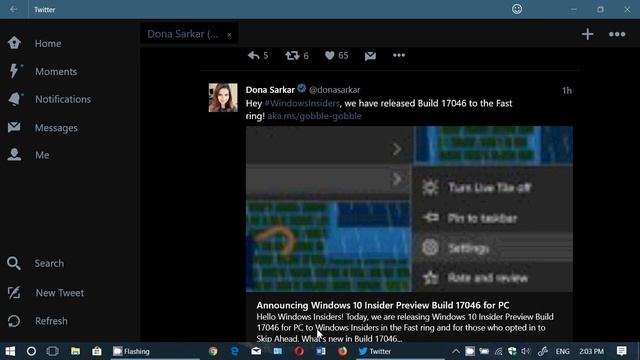
Task: Open Announcing Windows 10 Insider Preview article
Action: [382, 305]
